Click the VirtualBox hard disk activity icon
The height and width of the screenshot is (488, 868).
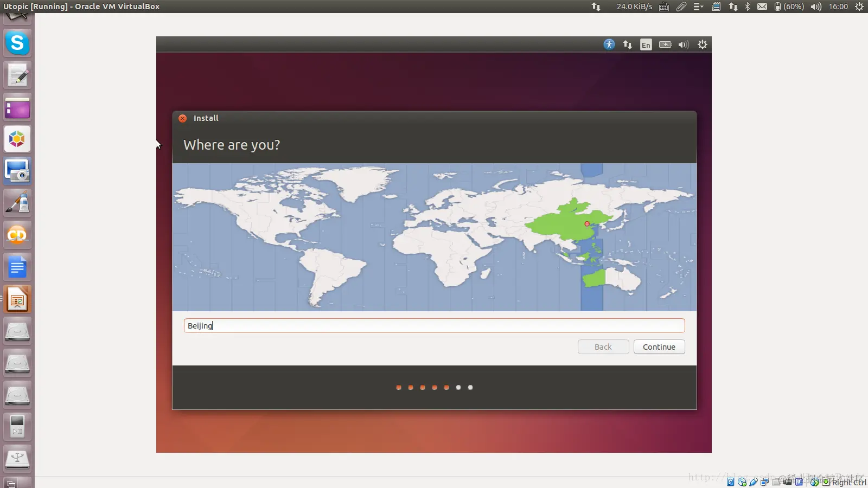pyautogui.click(x=731, y=481)
